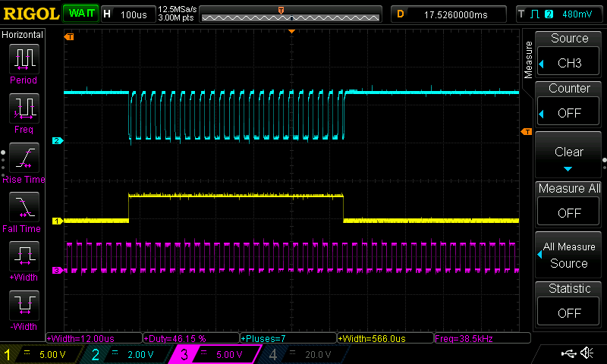
Task: Select the -Width measurement icon
Action: coord(24,305)
